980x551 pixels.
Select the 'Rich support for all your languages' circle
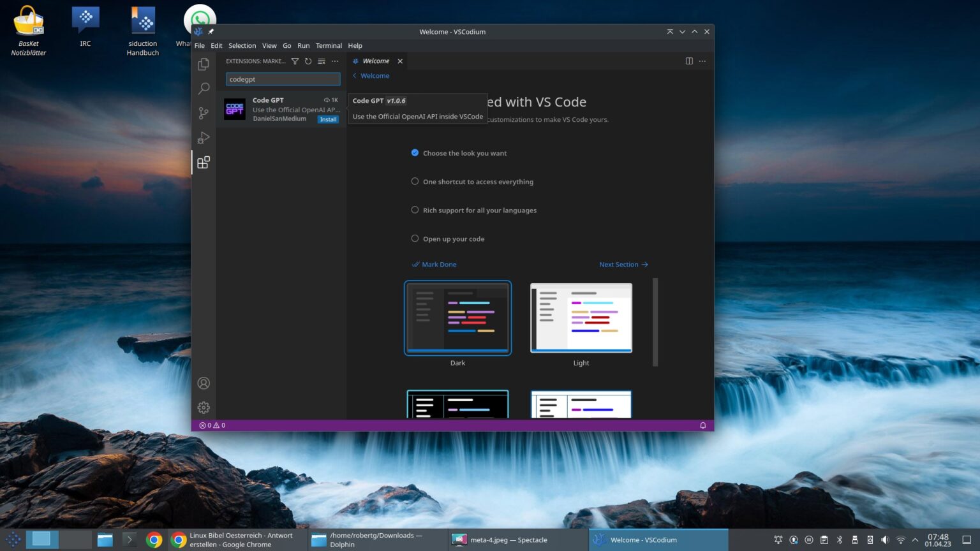click(415, 210)
